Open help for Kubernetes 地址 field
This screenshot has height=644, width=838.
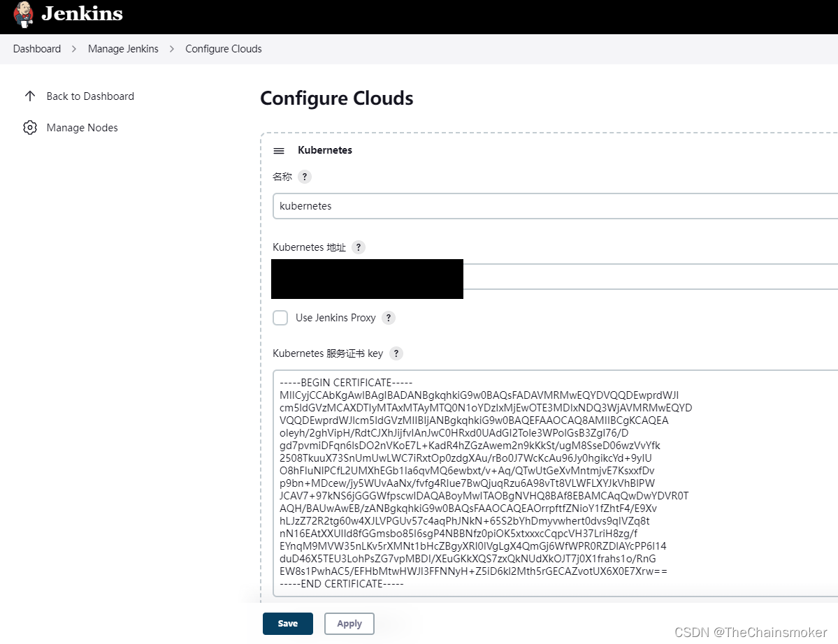(x=359, y=247)
